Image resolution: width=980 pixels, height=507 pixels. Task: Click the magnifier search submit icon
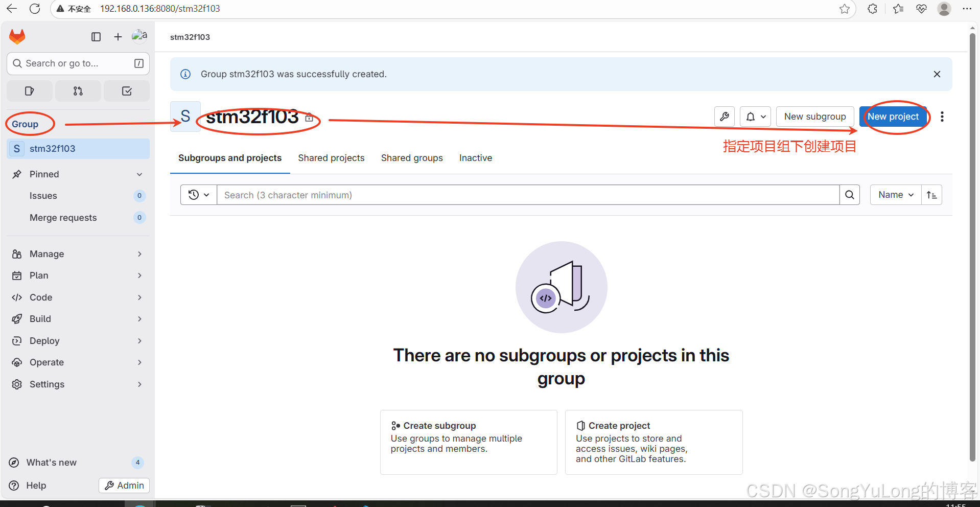[x=849, y=195]
